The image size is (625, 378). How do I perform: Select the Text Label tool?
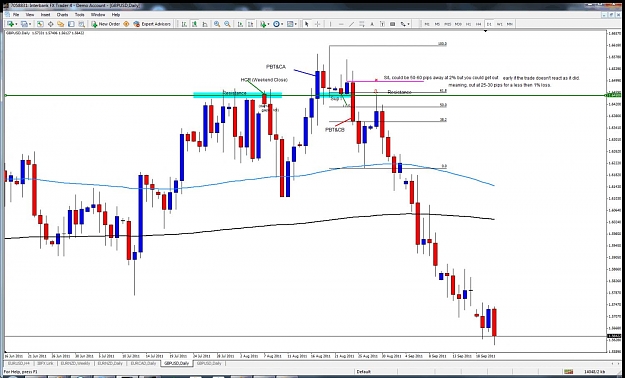click(382, 24)
